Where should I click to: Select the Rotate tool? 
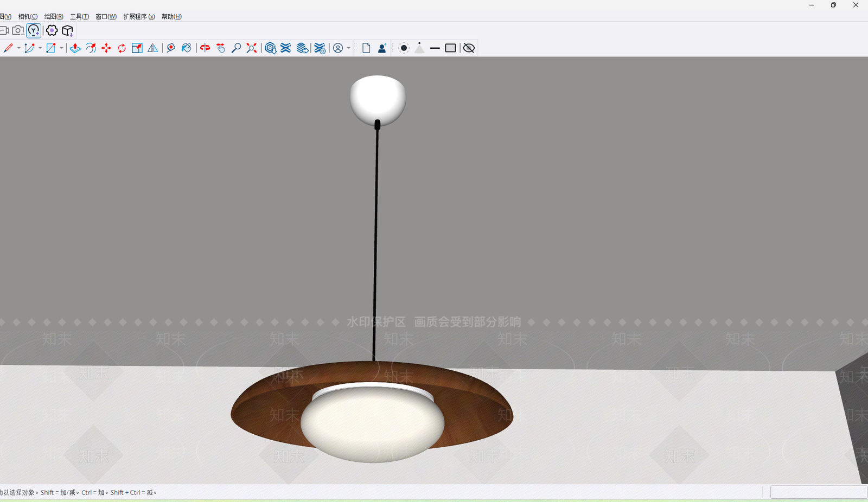[x=122, y=48]
